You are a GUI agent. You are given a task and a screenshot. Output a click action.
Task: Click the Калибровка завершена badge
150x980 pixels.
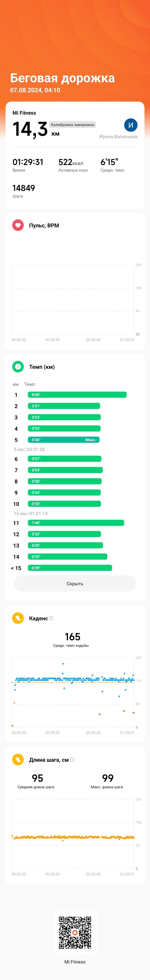click(x=72, y=124)
